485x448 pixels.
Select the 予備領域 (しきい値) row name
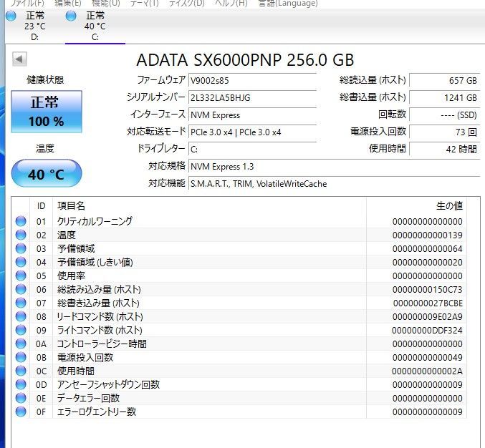pyautogui.click(x=95, y=262)
